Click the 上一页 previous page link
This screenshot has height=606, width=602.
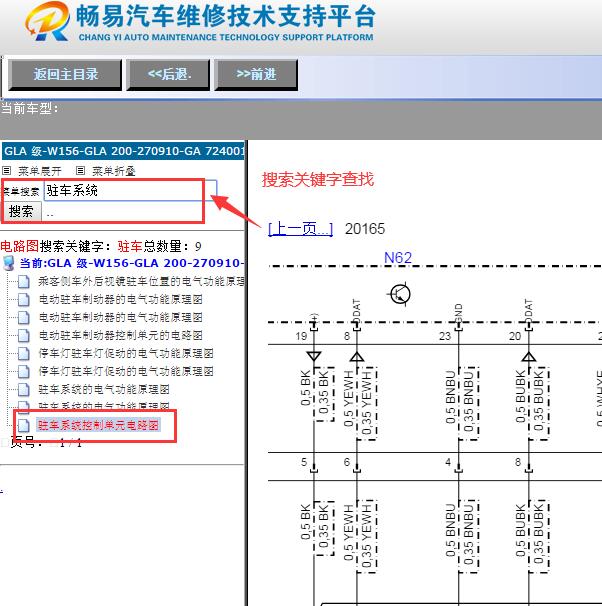click(x=300, y=229)
